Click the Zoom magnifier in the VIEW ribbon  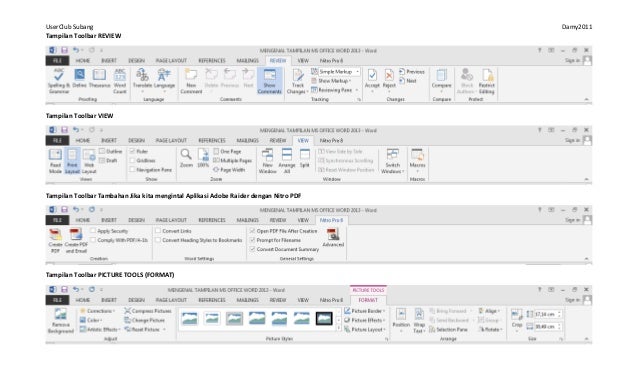186,158
